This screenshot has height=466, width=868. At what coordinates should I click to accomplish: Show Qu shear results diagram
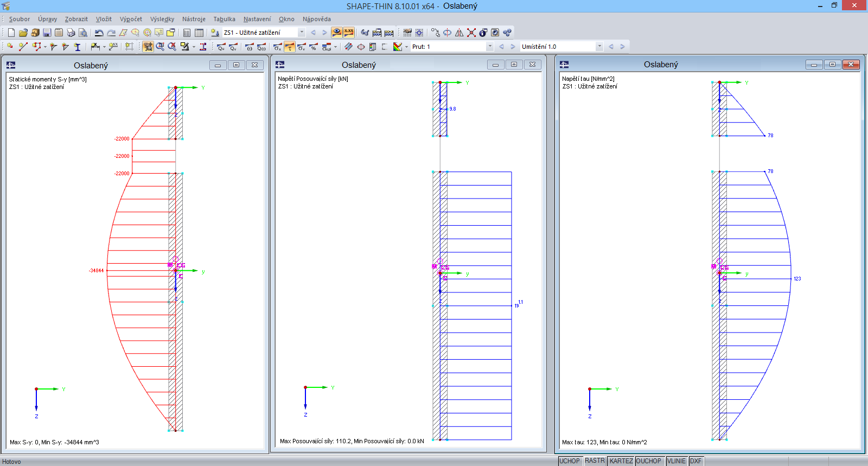tap(221, 47)
